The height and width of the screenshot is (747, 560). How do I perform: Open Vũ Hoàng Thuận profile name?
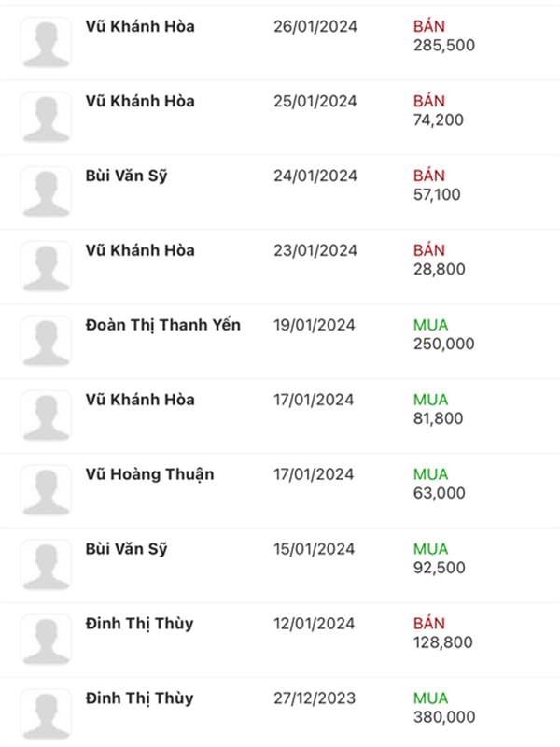[149, 475]
